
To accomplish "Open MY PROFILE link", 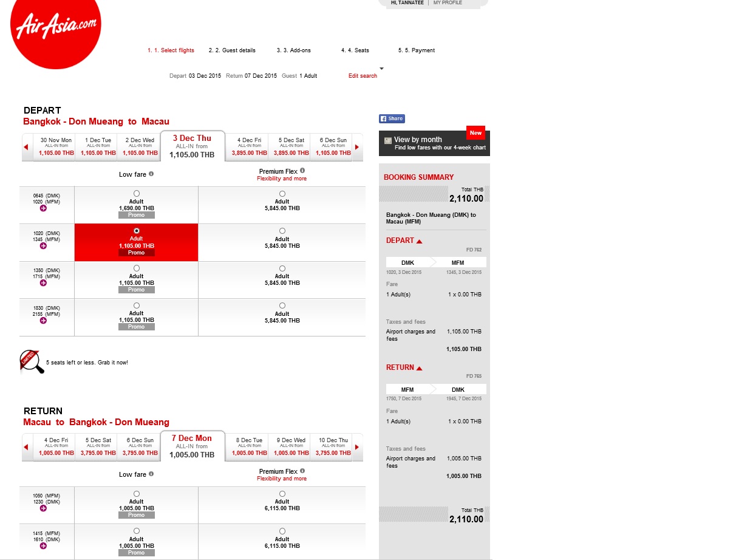I will 448,3.
